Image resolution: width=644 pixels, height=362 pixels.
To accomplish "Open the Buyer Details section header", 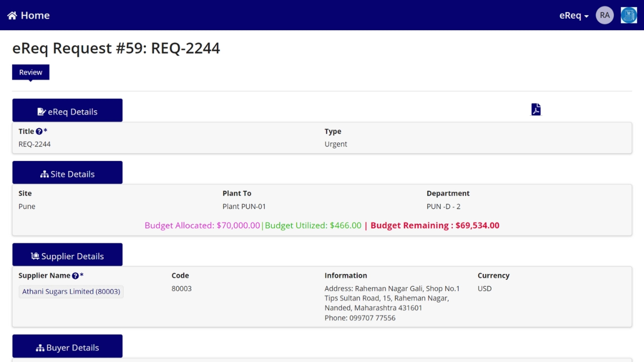I will pyautogui.click(x=67, y=346).
